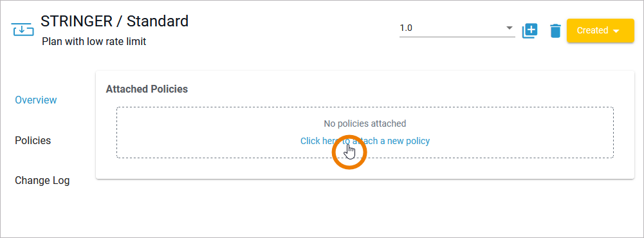The width and height of the screenshot is (644, 238).
Task: Click the dashed empty policies area
Action: [365, 133]
